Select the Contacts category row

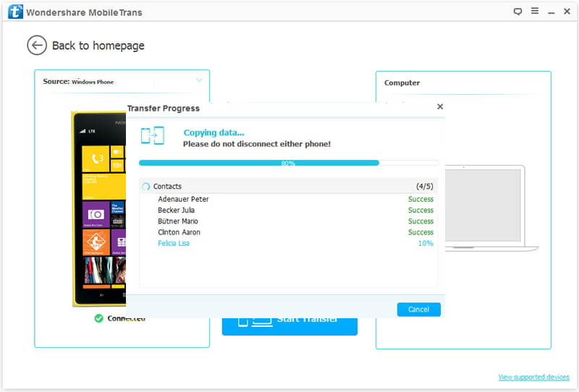[x=288, y=187]
